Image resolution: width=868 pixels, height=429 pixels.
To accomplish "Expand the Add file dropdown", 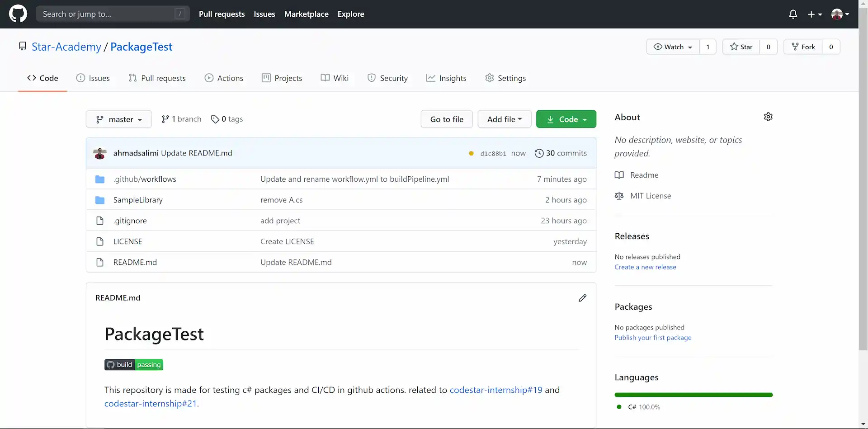I will 505,119.
